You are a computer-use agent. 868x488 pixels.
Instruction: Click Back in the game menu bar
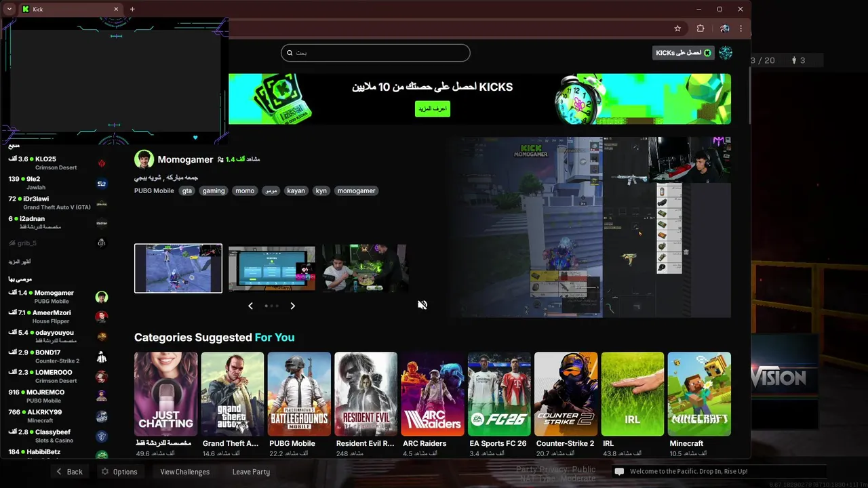(x=69, y=472)
